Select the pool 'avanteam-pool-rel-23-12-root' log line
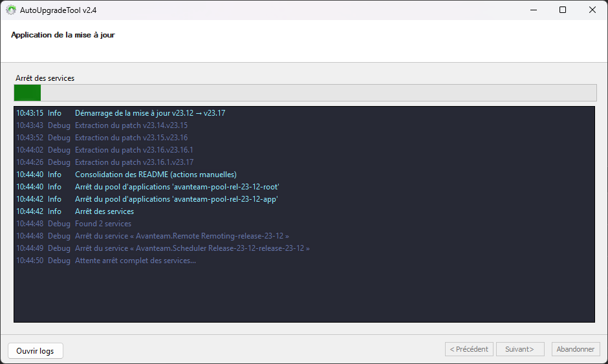 [177, 187]
